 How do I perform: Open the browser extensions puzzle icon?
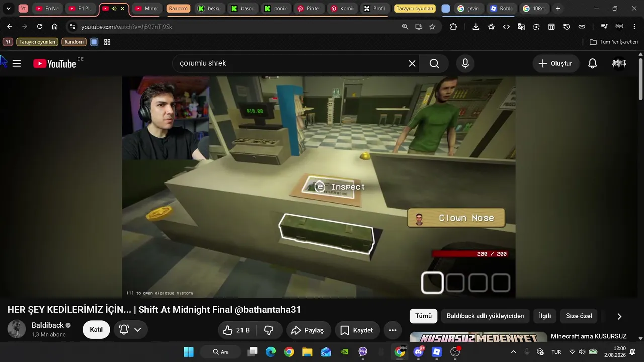point(453,27)
